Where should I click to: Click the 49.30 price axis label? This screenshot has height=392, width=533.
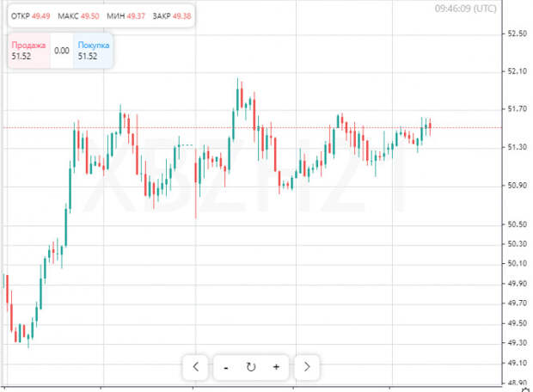517,343
